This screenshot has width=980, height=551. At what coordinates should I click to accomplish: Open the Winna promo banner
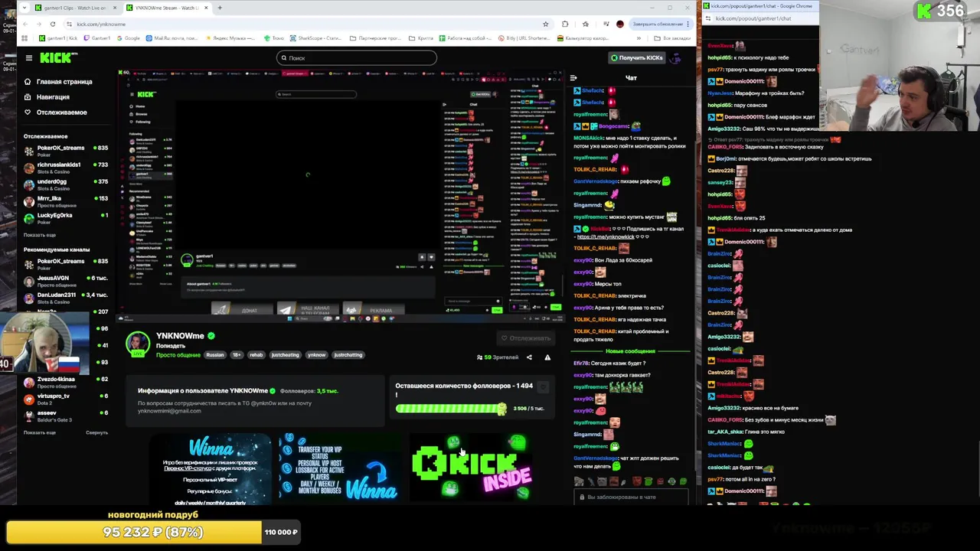pyautogui.click(x=210, y=468)
